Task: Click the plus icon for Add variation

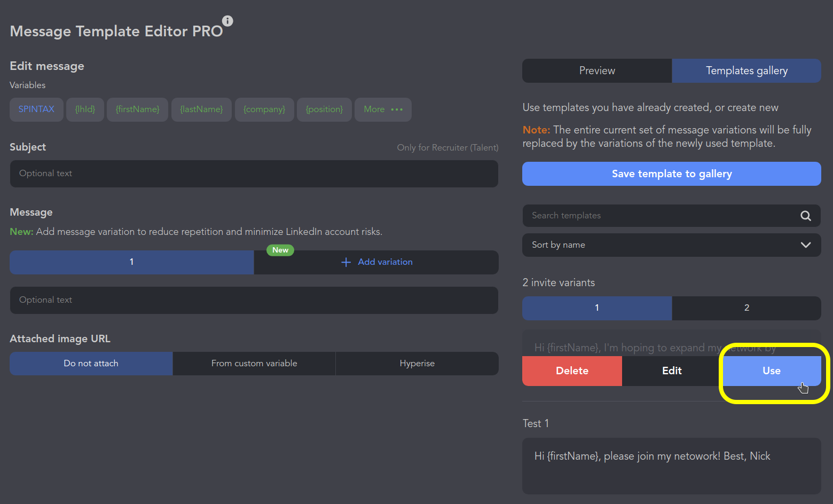Action: pyautogui.click(x=346, y=262)
